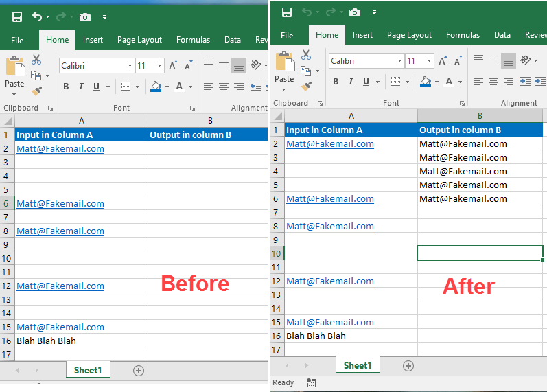Click Select All corner in Before window

pyautogui.click(x=8, y=121)
